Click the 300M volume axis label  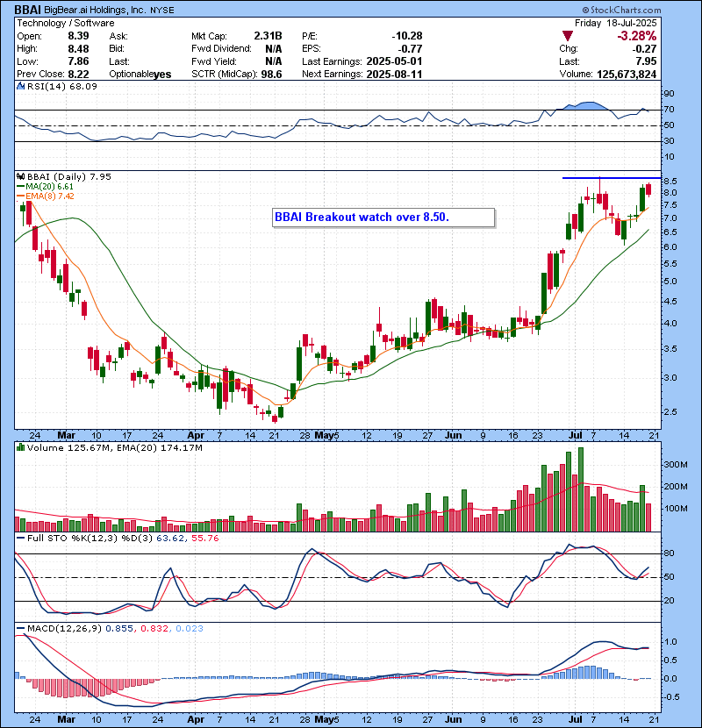click(676, 464)
